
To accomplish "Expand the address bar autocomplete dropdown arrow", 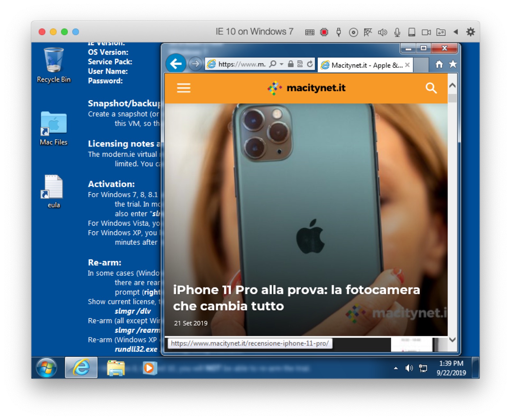I will (x=281, y=64).
